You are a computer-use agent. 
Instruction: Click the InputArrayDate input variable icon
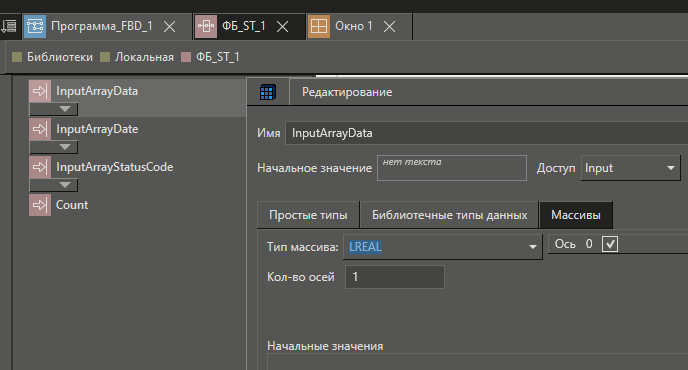[40, 129]
